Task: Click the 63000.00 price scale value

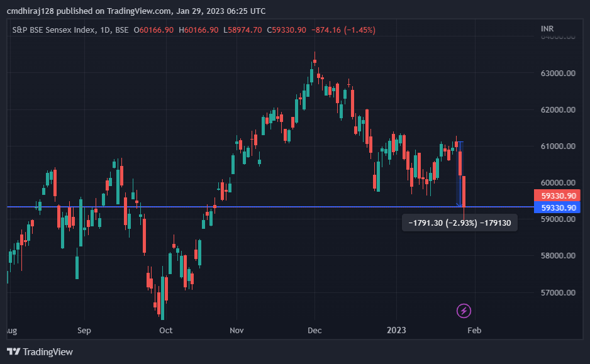Action: coord(558,74)
